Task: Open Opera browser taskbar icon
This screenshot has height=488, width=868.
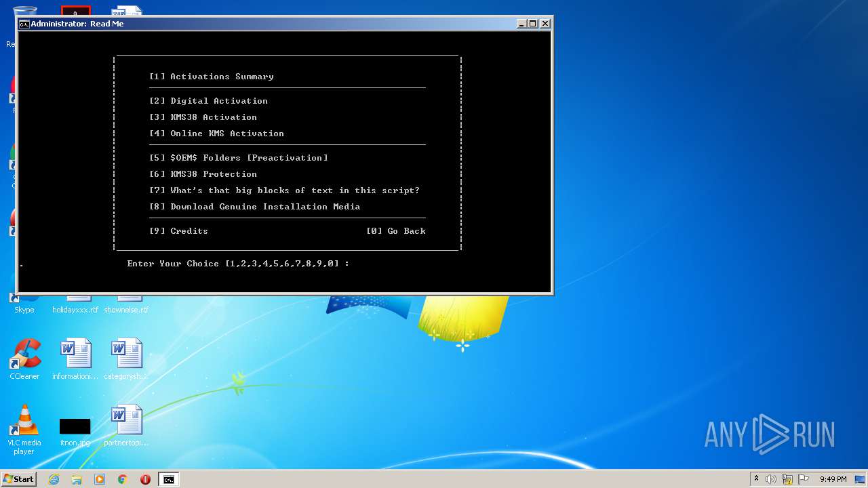Action: pos(145,479)
